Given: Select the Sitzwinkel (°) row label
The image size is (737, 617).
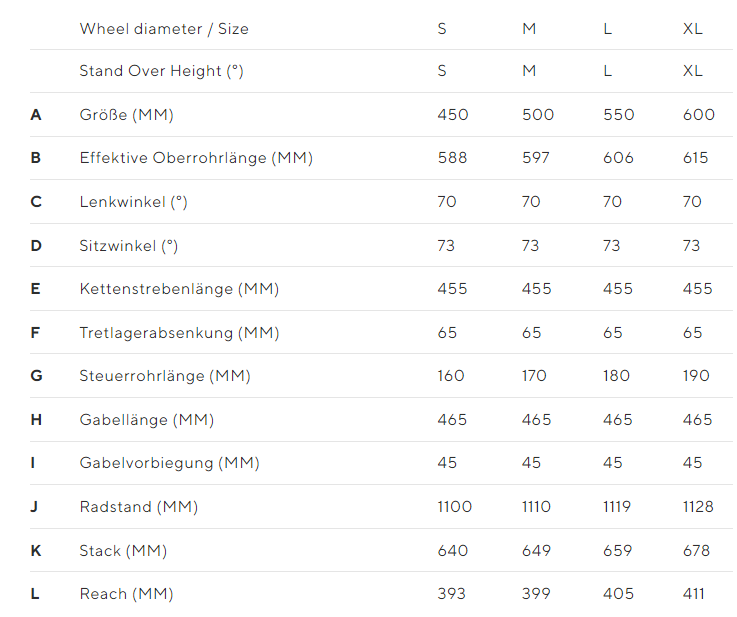Looking at the screenshot, I should [x=128, y=246].
